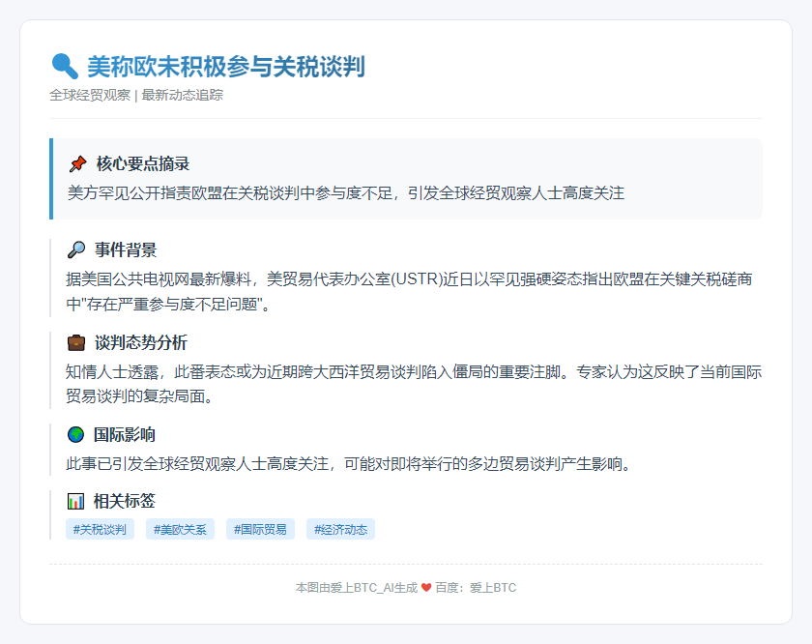Select the #关税谈判 tag
Viewport: 812px width, 644px height.
click(x=100, y=530)
